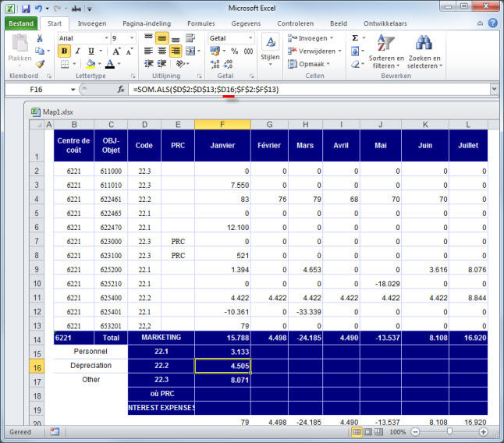Click the Format Painter brush icon
The width and height of the screenshot is (504, 443).
(x=40, y=64)
